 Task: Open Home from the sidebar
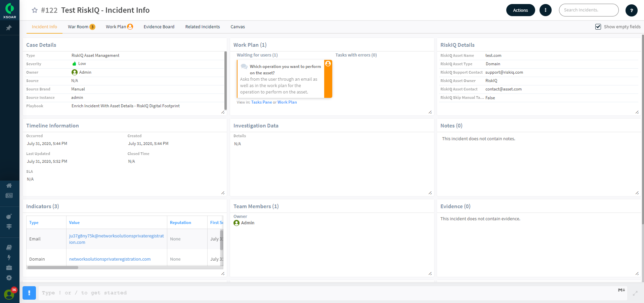tap(9, 185)
